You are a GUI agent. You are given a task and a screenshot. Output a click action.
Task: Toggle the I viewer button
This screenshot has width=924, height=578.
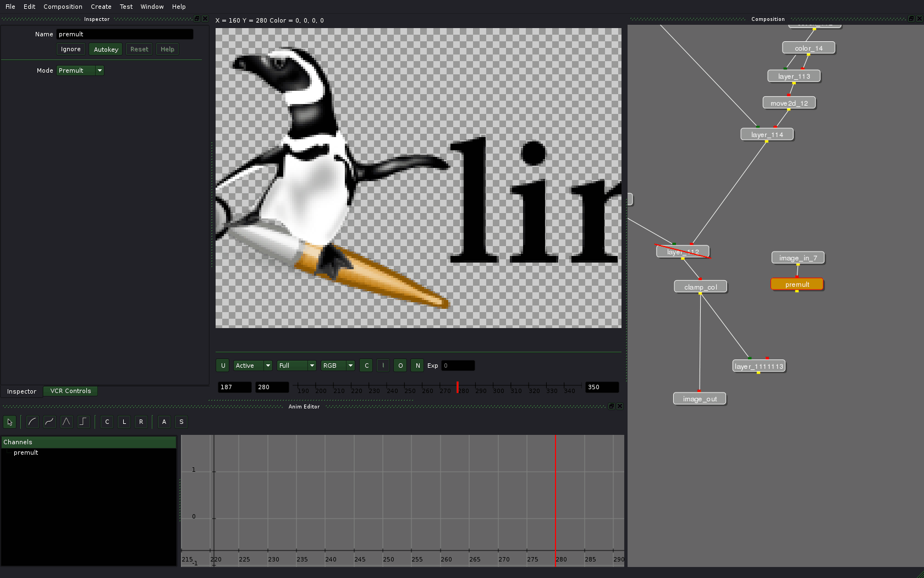tap(383, 366)
